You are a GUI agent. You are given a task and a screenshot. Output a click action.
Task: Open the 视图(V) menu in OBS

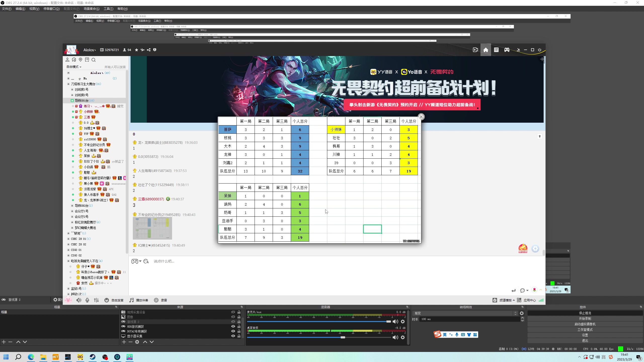click(x=34, y=9)
